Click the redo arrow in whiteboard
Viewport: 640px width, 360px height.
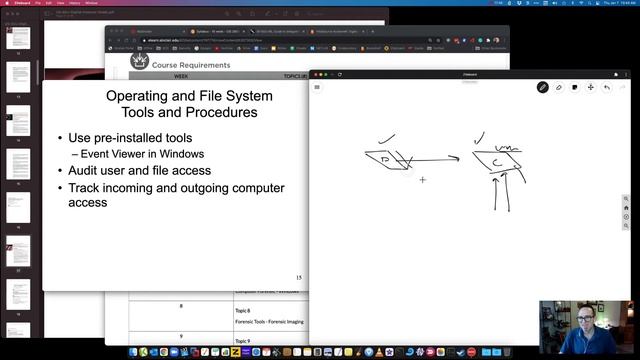[622, 87]
